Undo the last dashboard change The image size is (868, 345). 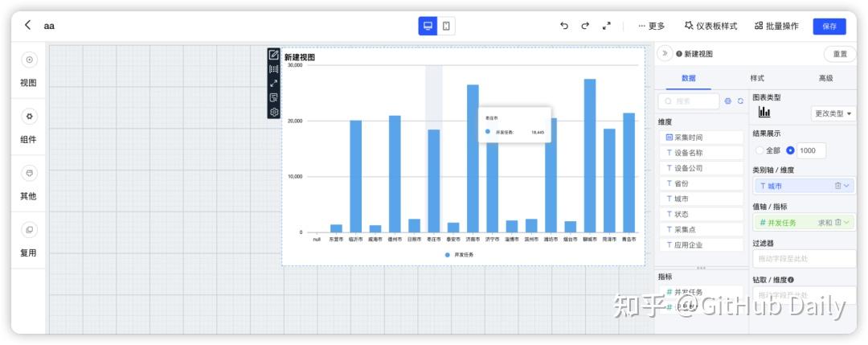point(564,26)
